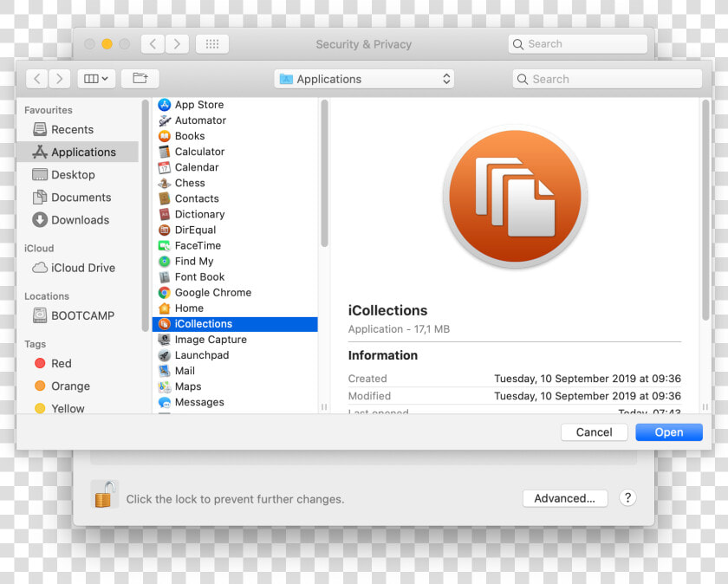The height and width of the screenshot is (584, 728).
Task: Open BOOTCAMP volume in sidebar
Action: 77,315
